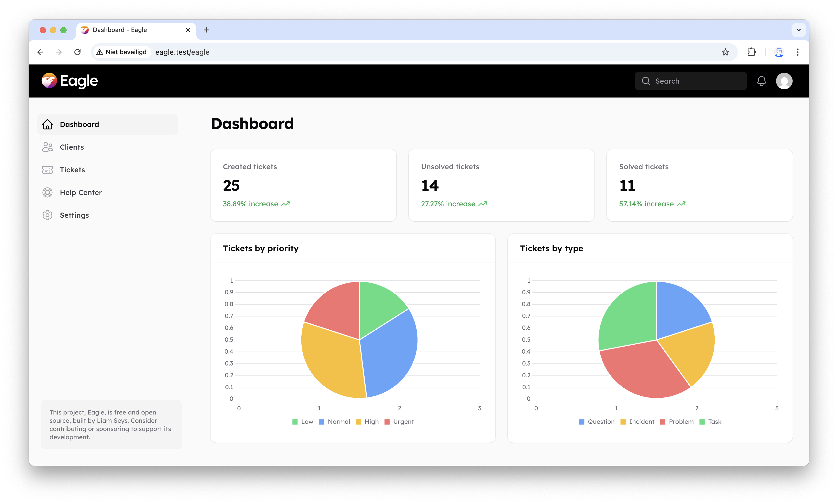Bookmark this page with star icon
This screenshot has width=838, height=504.
point(725,52)
